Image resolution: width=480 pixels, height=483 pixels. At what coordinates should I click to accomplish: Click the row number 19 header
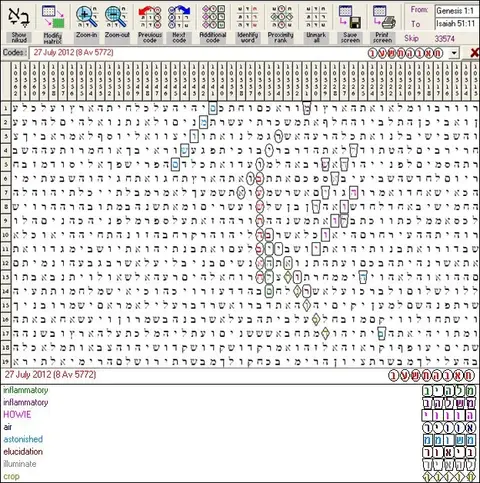(x=6, y=361)
